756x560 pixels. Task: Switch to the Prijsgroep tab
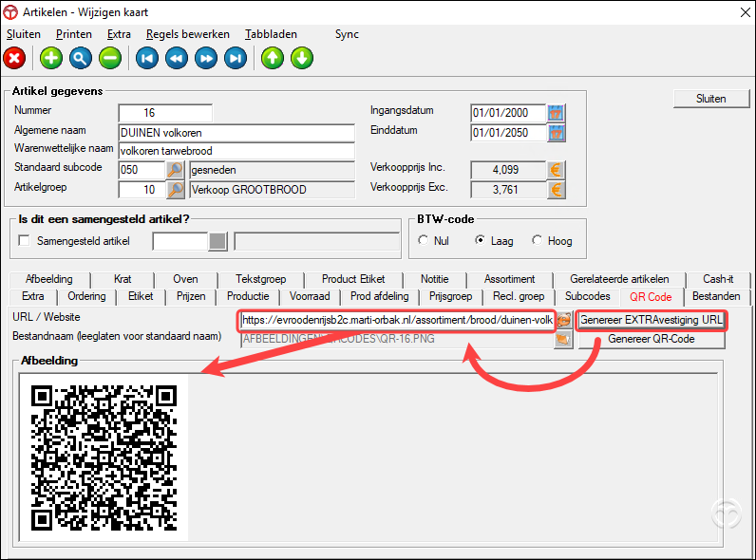pos(450,296)
